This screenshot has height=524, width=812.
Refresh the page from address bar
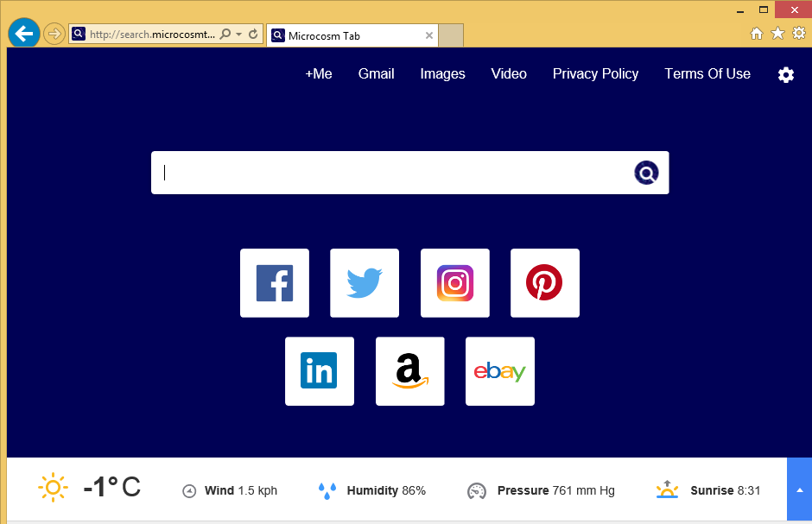click(x=253, y=35)
